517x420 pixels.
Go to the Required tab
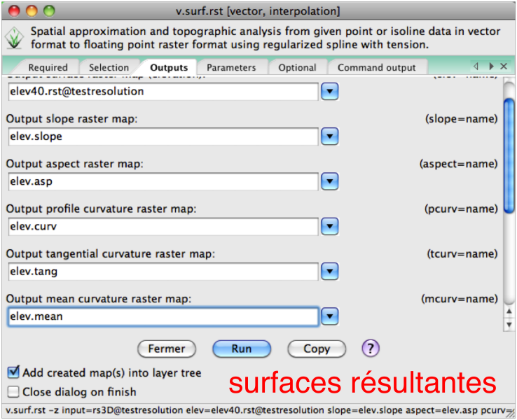point(48,68)
